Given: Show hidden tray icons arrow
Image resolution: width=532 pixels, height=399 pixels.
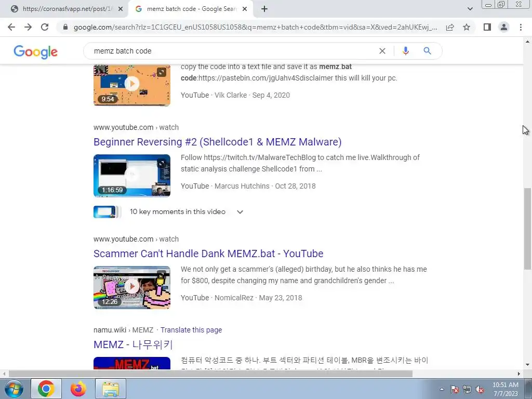Looking at the screenshot, I should point(442,389).
